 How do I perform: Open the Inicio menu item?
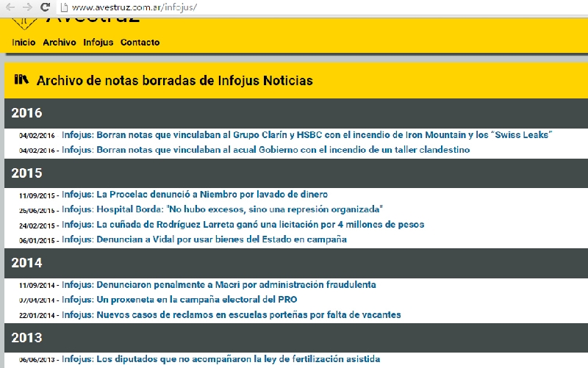(24, 43)
